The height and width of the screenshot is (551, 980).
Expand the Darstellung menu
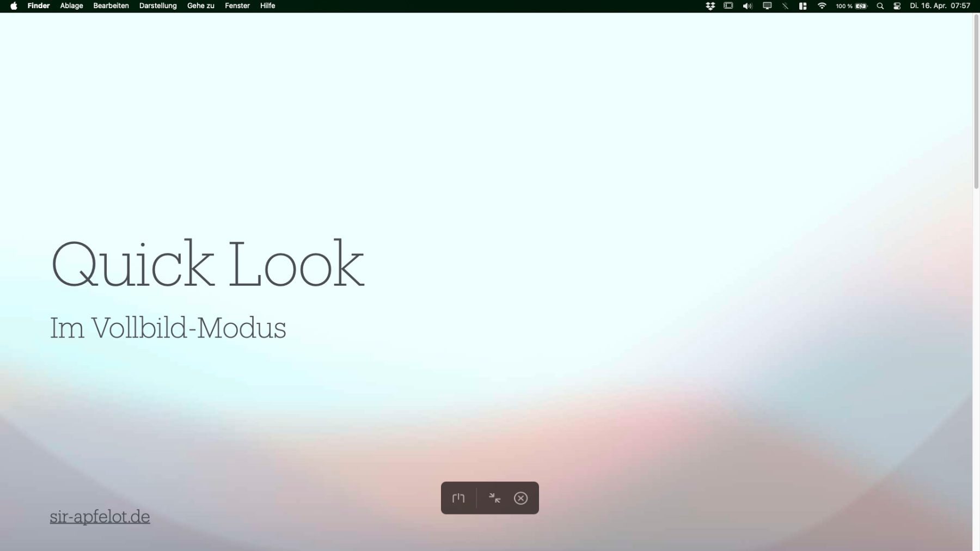(x=158, y=6)
